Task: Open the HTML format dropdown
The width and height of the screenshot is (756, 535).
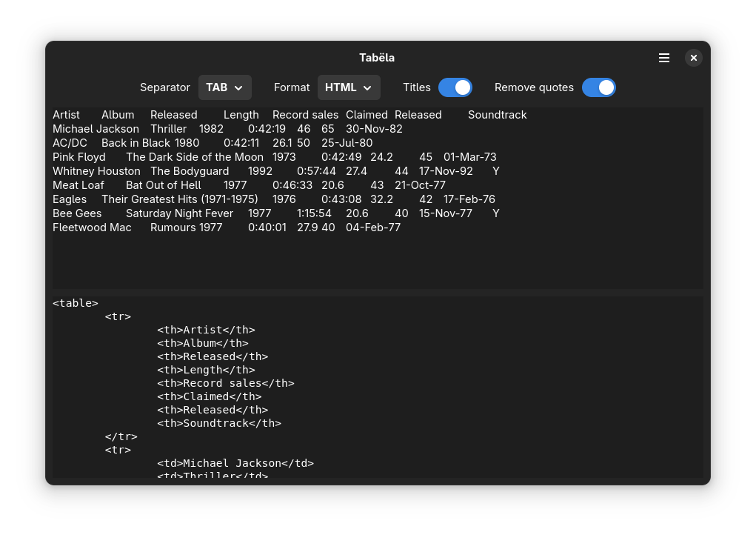Action: pyautogui.click(x=349, y=87)
